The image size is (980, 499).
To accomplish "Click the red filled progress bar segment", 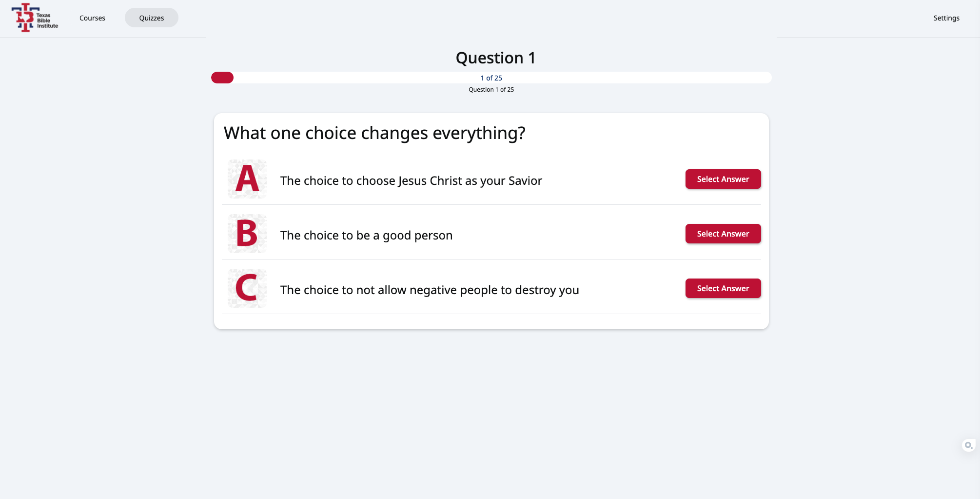I will tap(222, 78).
